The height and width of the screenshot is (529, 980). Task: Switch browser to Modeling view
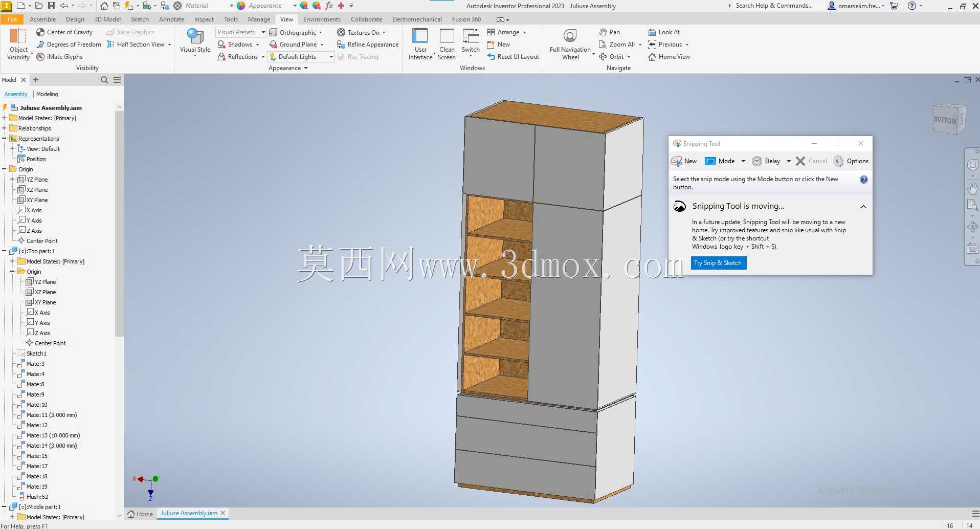(47, 94)
